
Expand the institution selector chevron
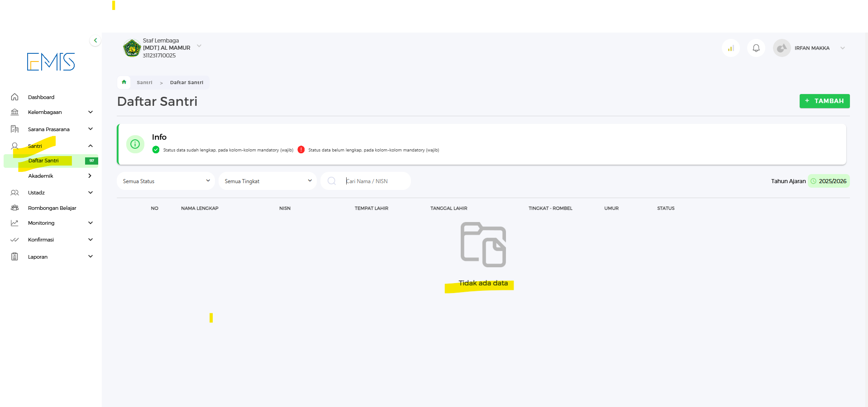click(x=199, y=46)
